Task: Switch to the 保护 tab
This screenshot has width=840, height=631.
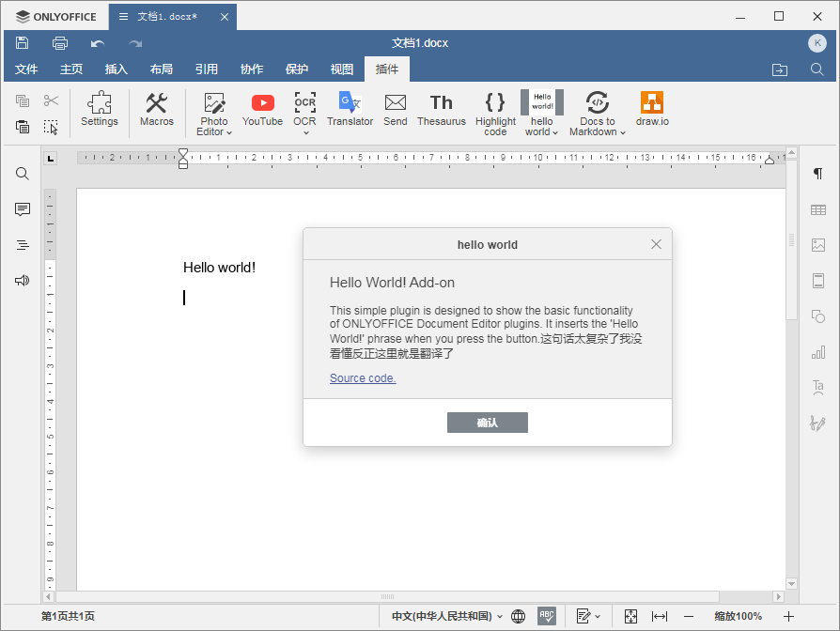Action: point(296,69)
